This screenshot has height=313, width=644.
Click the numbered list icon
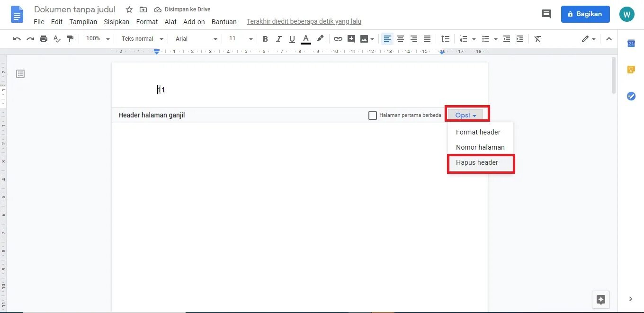pos(464,39)
